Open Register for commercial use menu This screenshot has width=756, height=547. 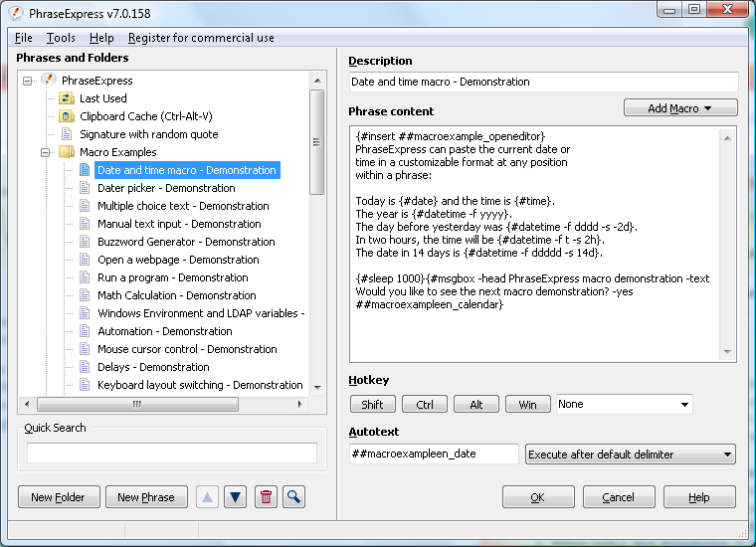[x=201, y=38]
